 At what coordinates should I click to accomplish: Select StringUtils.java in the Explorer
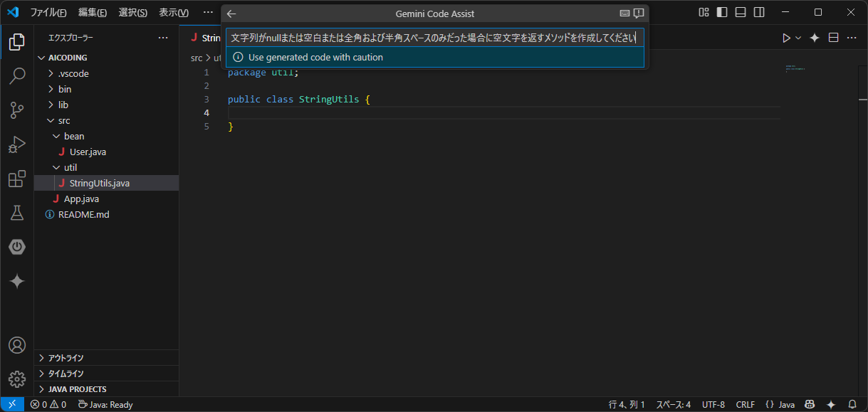tap(98, 182)
